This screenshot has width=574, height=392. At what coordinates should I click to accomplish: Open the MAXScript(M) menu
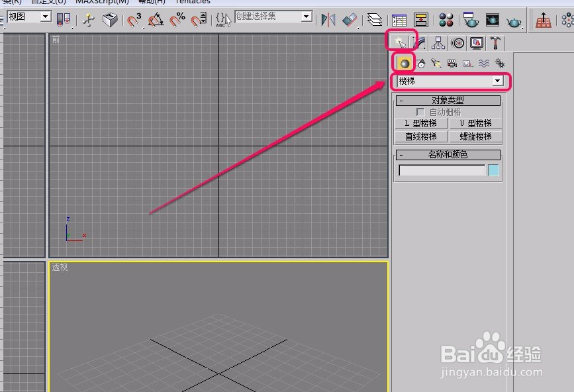102,2
